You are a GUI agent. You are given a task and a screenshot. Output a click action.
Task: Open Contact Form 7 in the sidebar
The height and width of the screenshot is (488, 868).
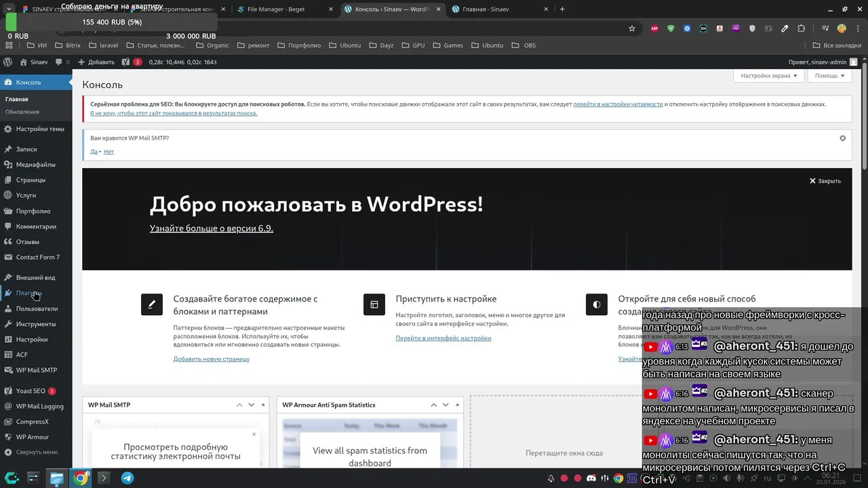[36, 258]
